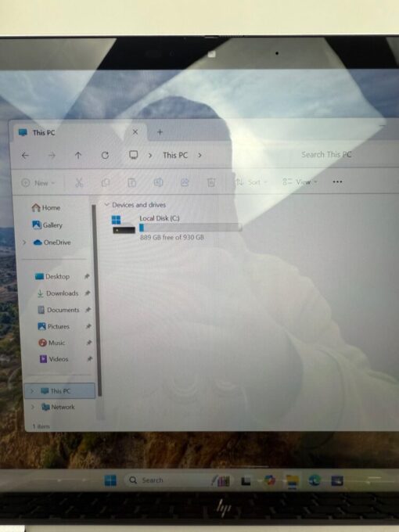Click the 889 GB free of 930 GB text
The width and height of the screenshot is (399, 532).
[x=172, y=237]
